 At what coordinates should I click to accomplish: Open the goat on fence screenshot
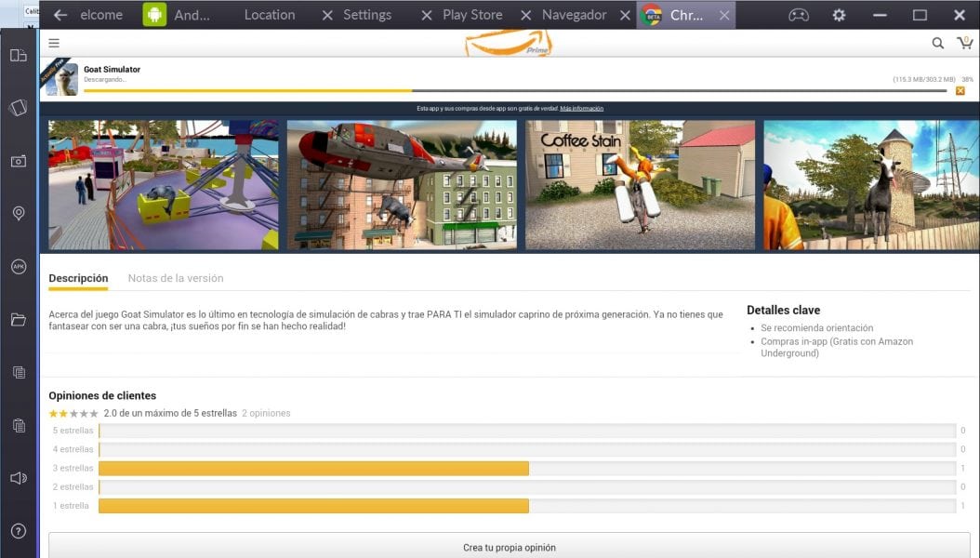click(x=871, y=185)
